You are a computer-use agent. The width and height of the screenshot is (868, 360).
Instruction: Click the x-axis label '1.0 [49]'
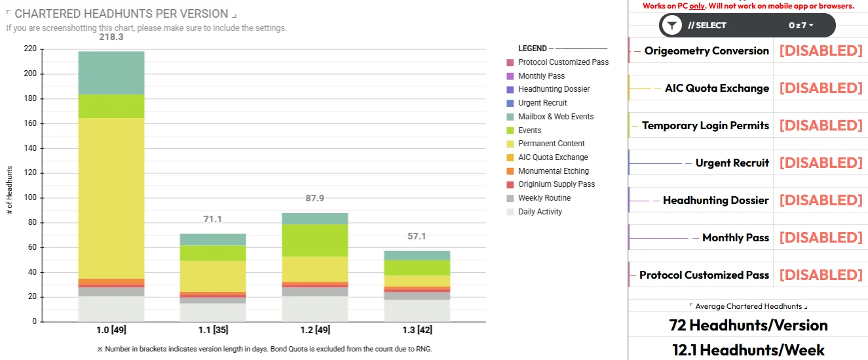click(111, 331)
